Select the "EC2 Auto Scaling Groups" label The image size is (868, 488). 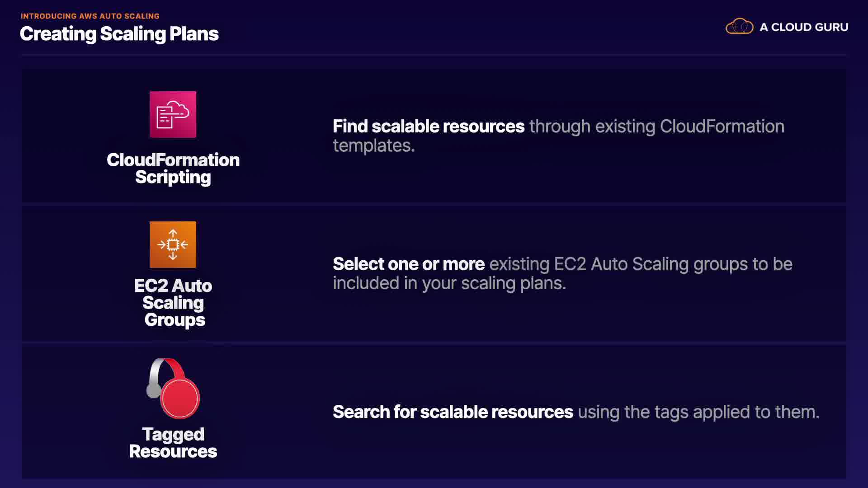point(173,302)
